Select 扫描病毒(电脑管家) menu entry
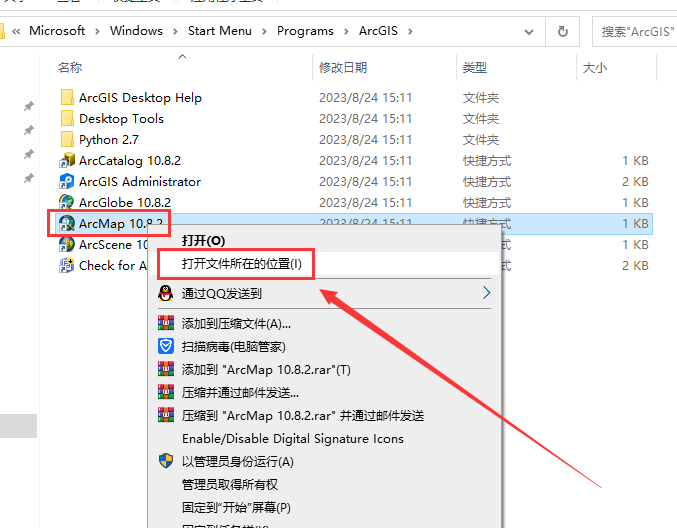The image size is (677, 528). click(234, 347)
